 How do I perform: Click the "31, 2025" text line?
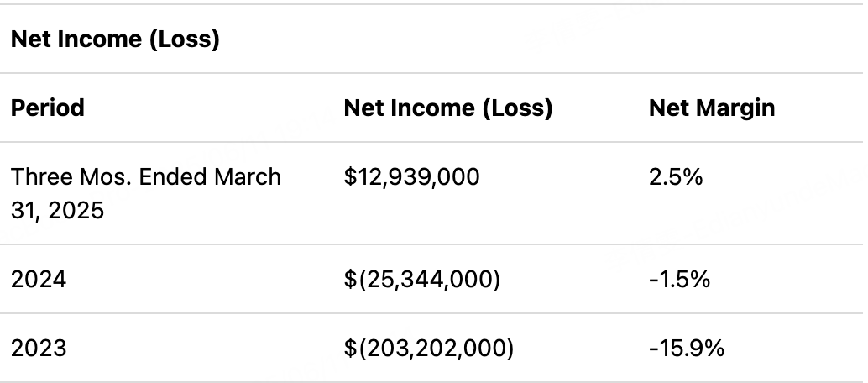tap(58, 211)
